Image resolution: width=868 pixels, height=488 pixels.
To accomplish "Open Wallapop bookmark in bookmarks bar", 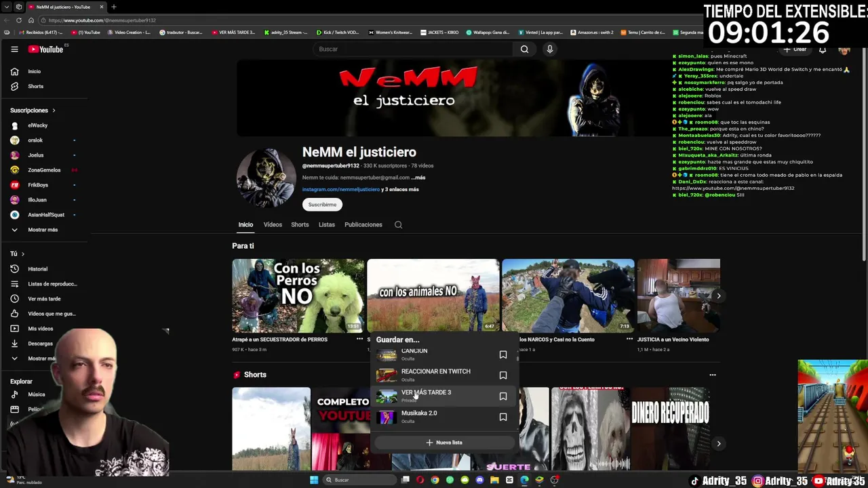I will tap(488, 33).
